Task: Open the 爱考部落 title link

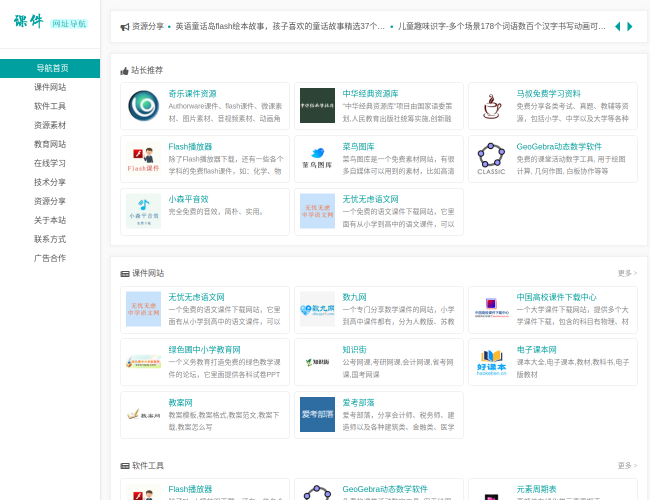Action: click(358, 403)
